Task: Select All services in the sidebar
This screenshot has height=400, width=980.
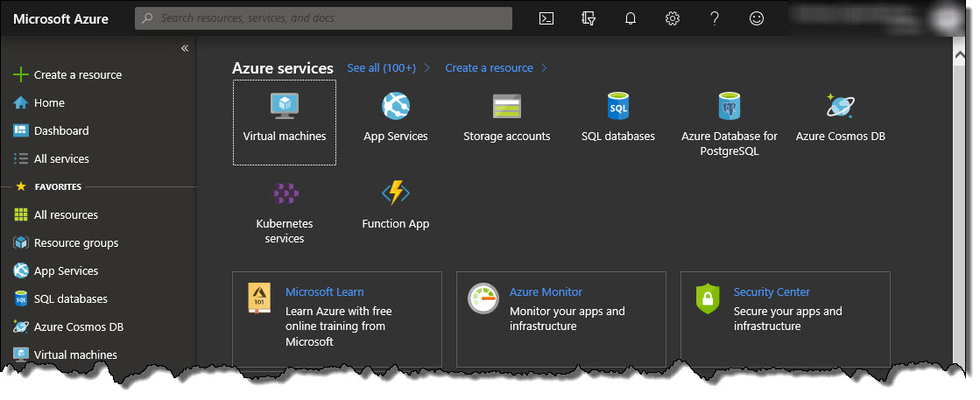Action: click(x=61, y=158)
